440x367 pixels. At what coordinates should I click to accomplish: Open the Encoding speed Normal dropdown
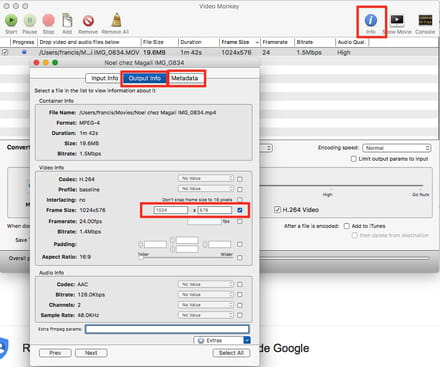tap(397, 148)
